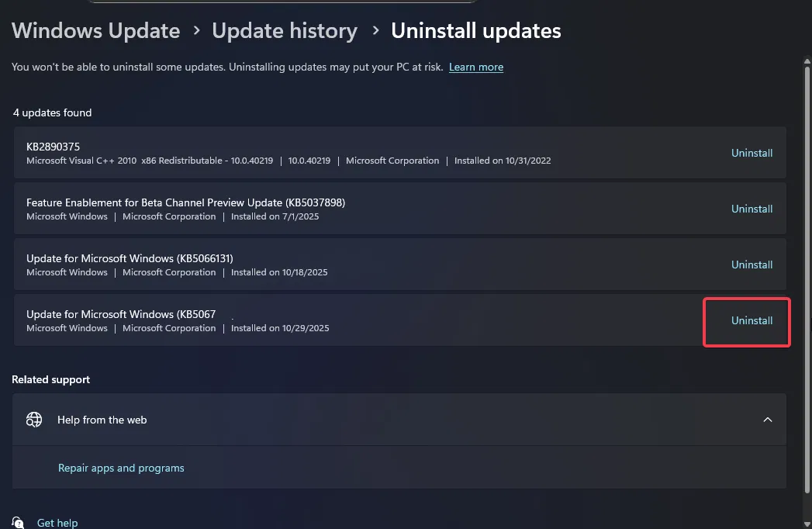The image size is (812, 529).
Task: Uninstall the KB5066131 Windows update
Action: point(752,265)
